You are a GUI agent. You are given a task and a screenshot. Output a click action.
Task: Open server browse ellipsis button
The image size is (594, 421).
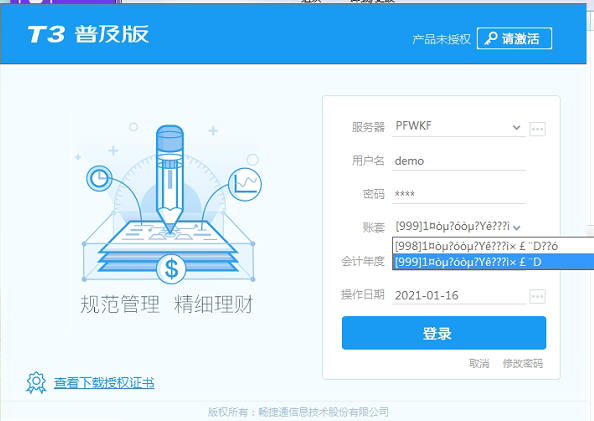[x=537, y=129]
